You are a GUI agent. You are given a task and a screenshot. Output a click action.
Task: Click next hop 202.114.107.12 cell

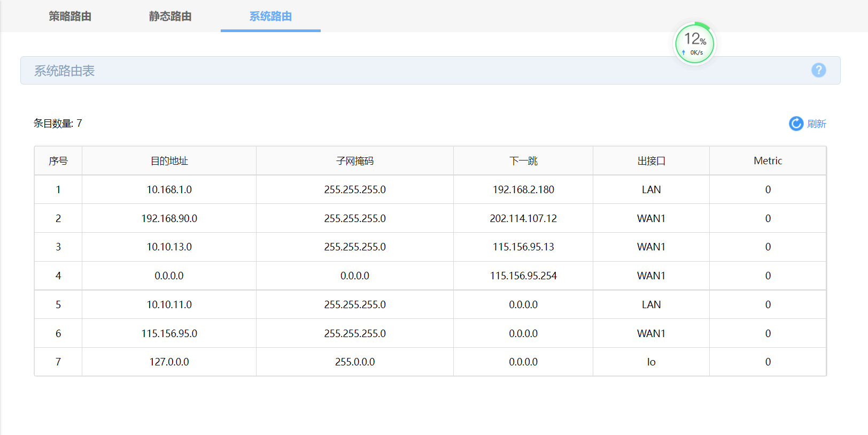(x=523, y=218)
